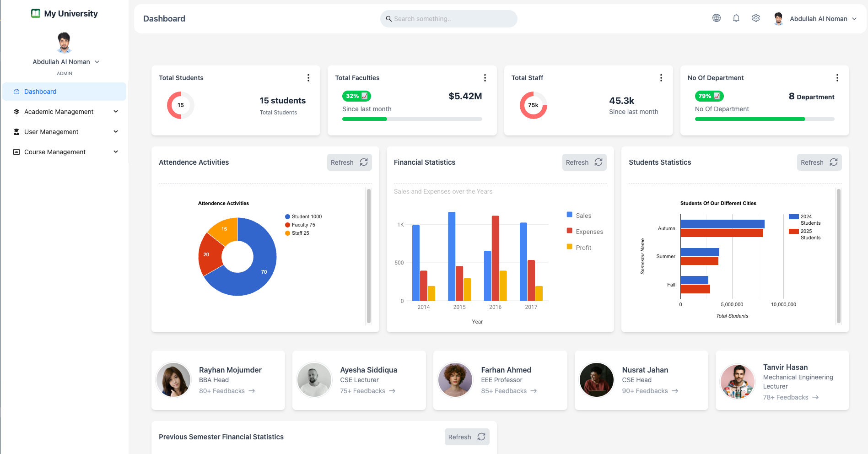Open No Of Department card options menu
Screen dimensions: 868x454
[x=837, y=78]
